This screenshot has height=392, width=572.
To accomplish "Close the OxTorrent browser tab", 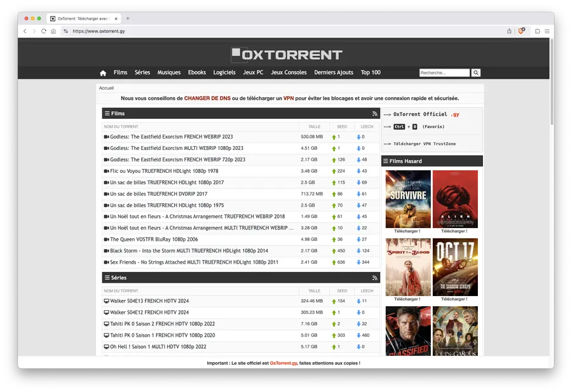I will (x=116, y=18).
